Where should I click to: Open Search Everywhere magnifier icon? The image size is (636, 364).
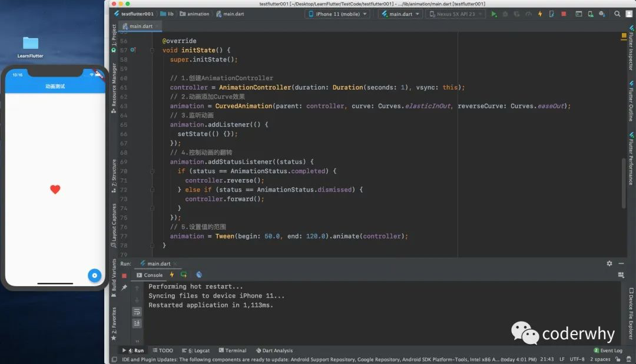[x=617, y=14]
